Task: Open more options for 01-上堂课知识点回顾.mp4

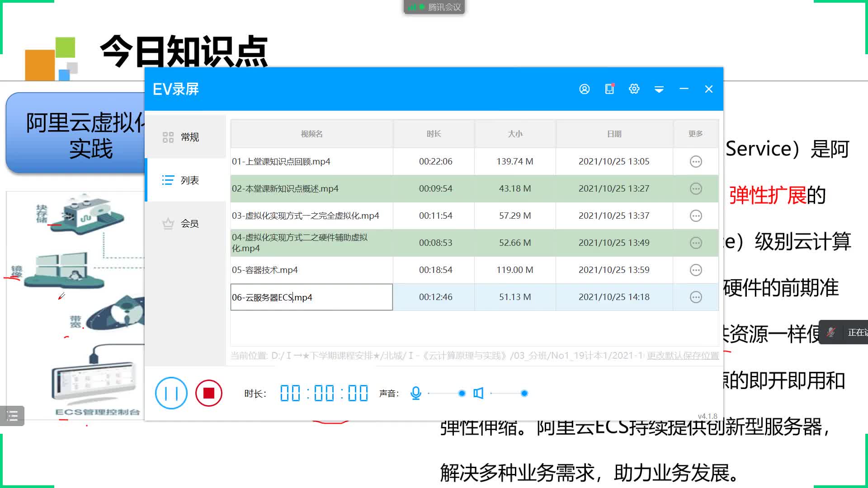Action: (x=696, y=161)
